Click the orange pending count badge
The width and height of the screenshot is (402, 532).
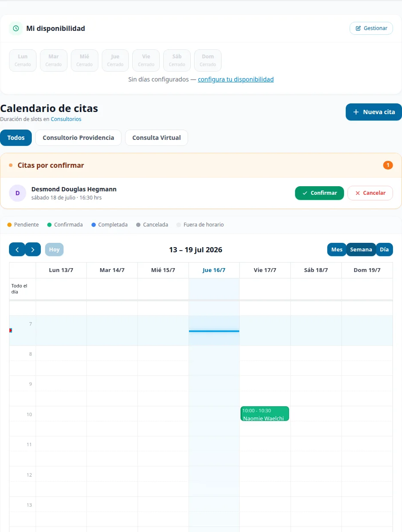tap(388, 165)
